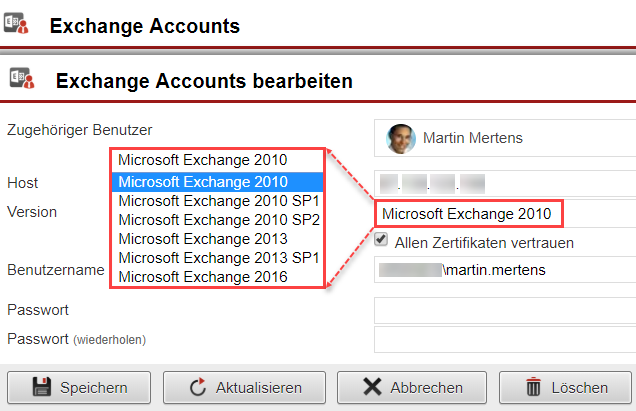Image resolution: width=636 pixels, height=411 pixels.
Task: Select highlighted Microsoft Exchange 2010 option
Action: (x=218, y=182)
